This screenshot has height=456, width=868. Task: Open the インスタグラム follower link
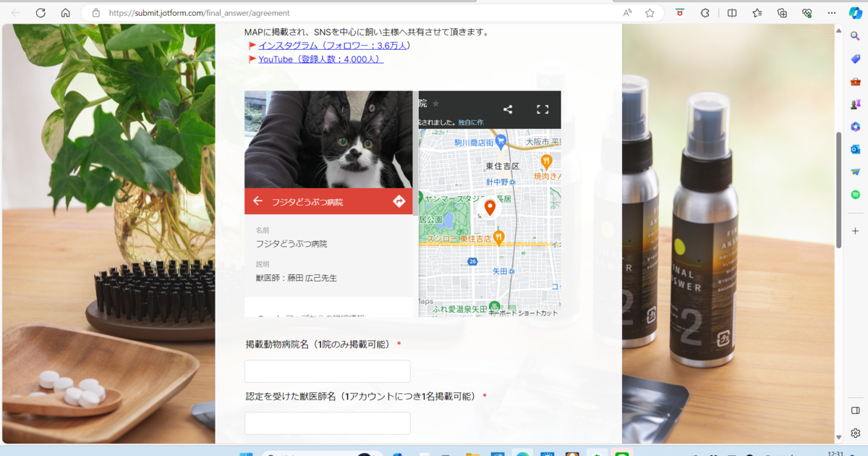334,46
